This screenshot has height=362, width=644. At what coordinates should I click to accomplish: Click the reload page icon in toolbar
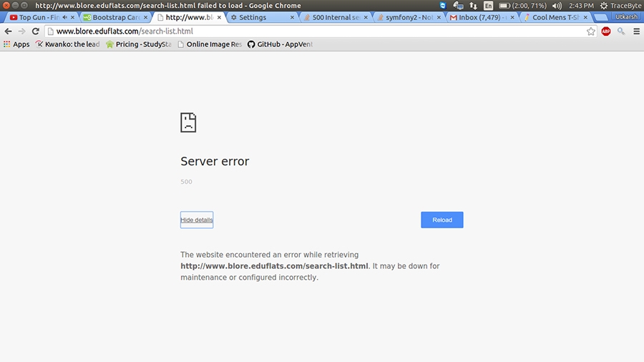click(x=35, y=31)
